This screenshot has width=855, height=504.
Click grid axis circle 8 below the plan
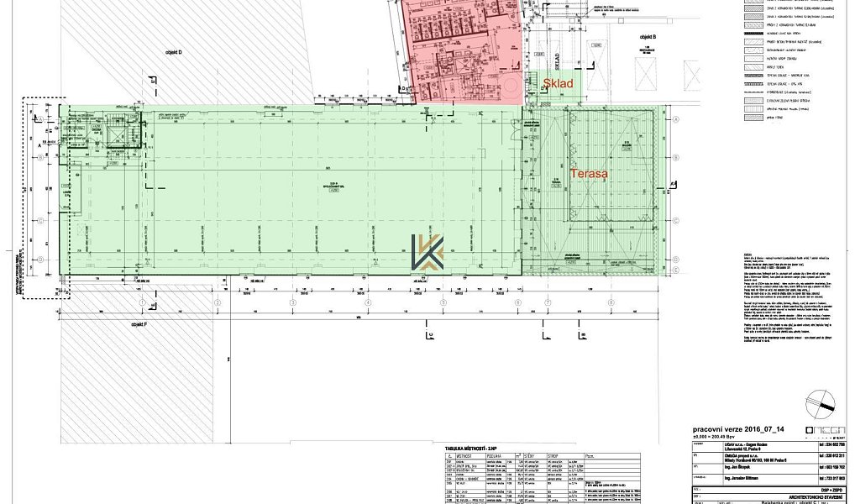click(x=611, y=302)
